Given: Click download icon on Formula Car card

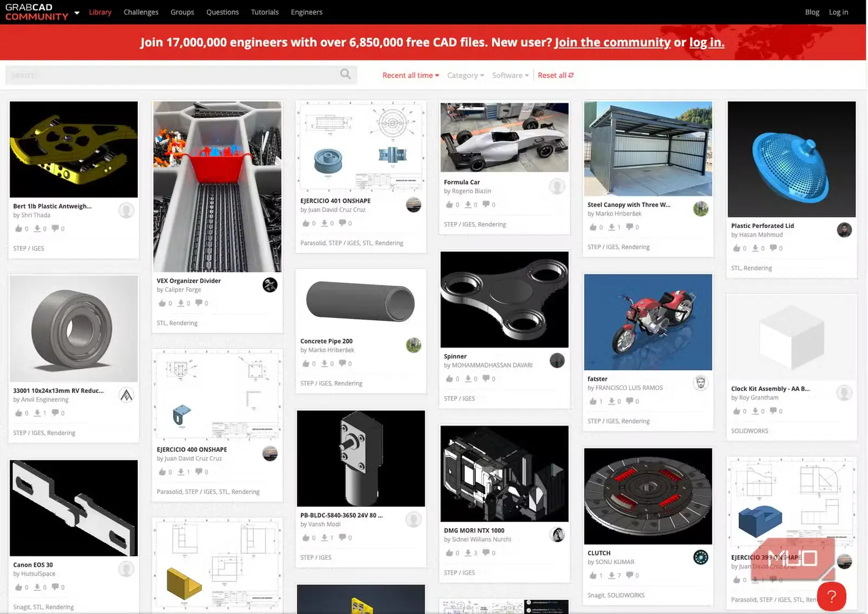Looking at the screenshot, I should (x=468, y=205).
